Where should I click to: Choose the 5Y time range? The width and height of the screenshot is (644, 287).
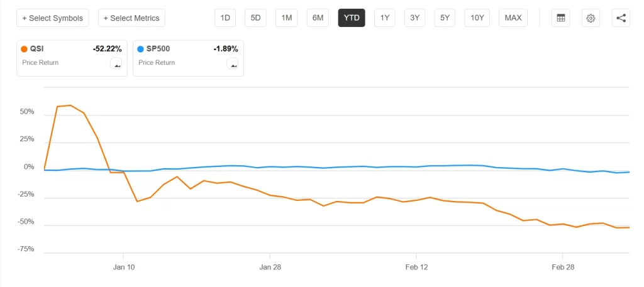[445, 18]
